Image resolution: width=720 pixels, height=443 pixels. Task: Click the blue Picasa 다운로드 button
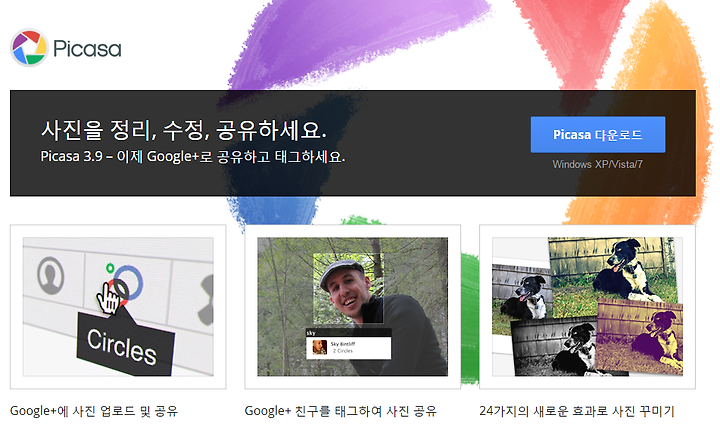pyautogui.click(x=598, y=135)
